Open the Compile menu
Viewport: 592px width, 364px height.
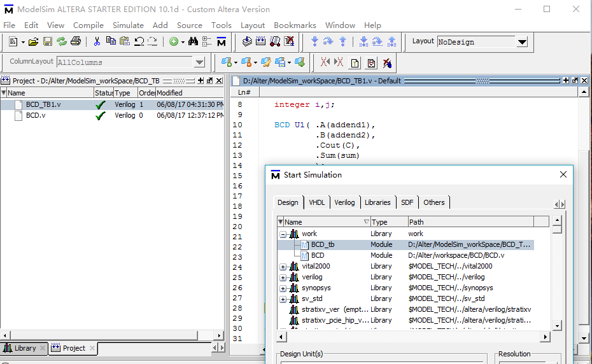(88, 25)
